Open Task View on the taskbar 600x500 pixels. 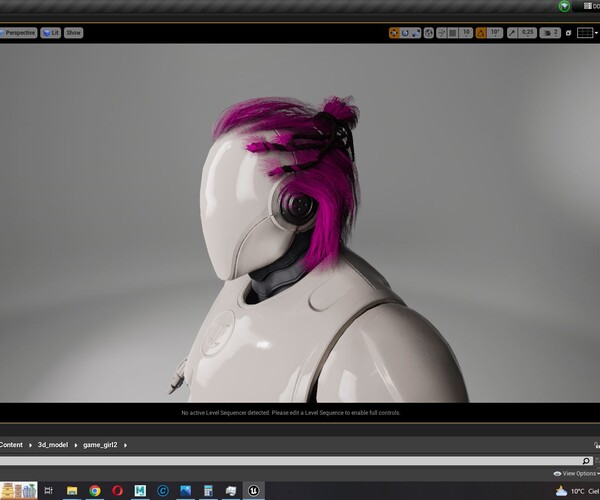[x=49, y=490]
